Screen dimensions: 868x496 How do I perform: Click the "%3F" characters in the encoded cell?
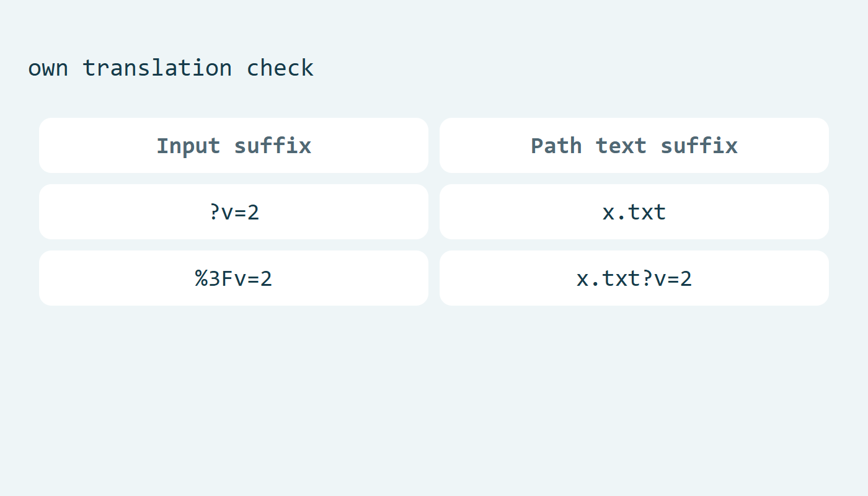coord(215,278)
